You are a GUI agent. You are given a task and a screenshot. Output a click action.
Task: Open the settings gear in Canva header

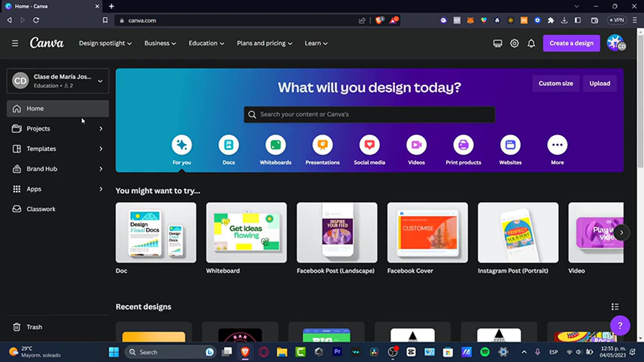[x=514, y=43]
